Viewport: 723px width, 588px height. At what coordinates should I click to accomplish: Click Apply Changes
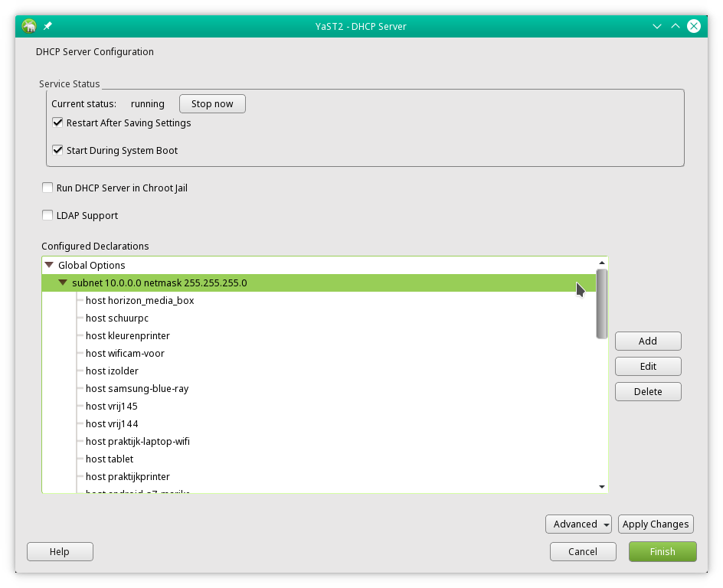point(656,524)
